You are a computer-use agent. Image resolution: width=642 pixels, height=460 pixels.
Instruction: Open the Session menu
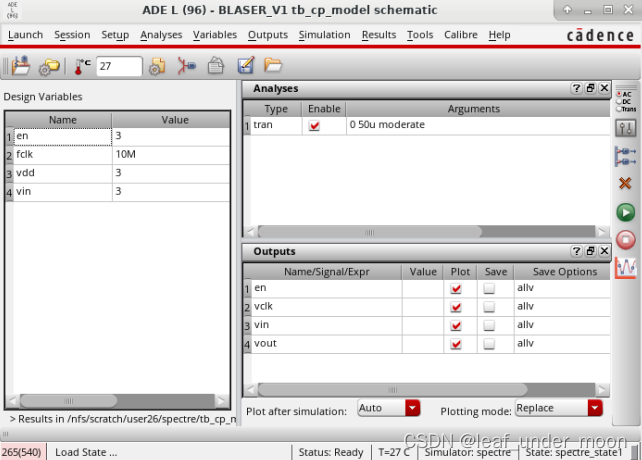[72, 35]
